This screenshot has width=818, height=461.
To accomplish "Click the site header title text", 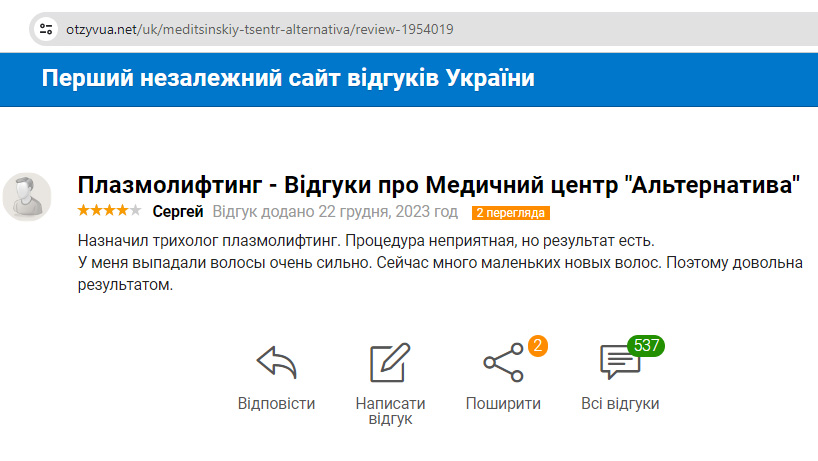I will [288, 79].
